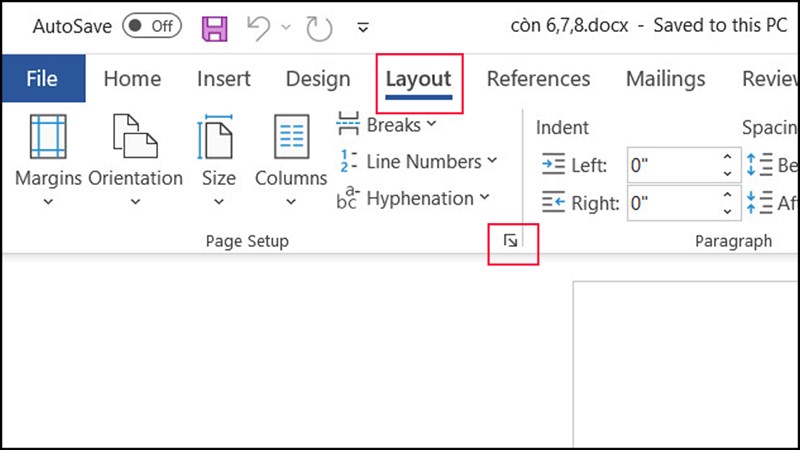The height and width of the screenshot is (450, 800).
Task: Open the Orientation options
Action: (x=135, y=160)
